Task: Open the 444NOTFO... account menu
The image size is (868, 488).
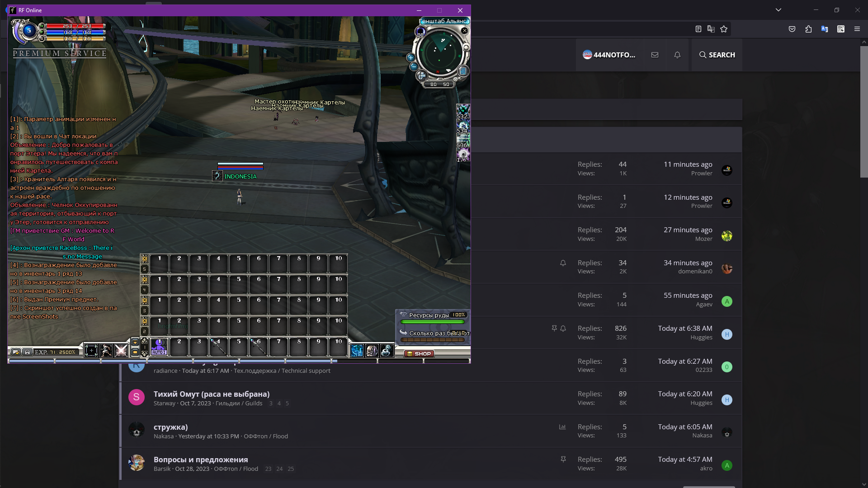Action: coord(609,55)
